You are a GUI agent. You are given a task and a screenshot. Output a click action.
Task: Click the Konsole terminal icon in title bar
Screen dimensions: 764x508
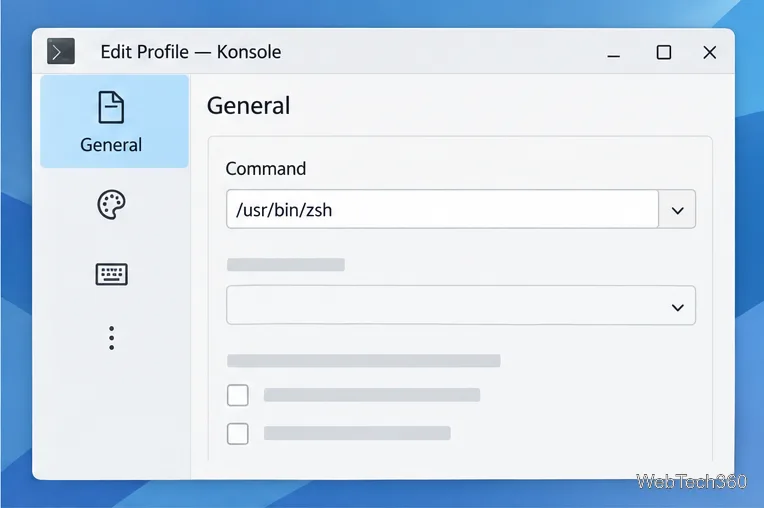coord(61,51)
